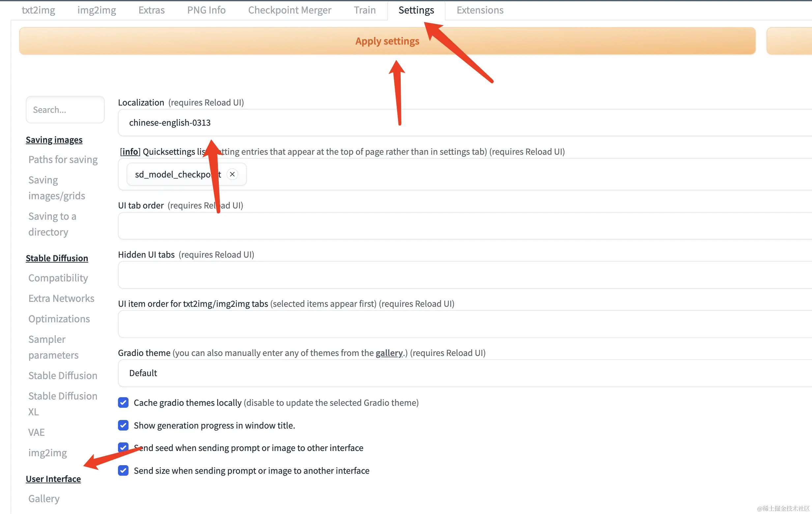Open the Extensions tab

479,10
